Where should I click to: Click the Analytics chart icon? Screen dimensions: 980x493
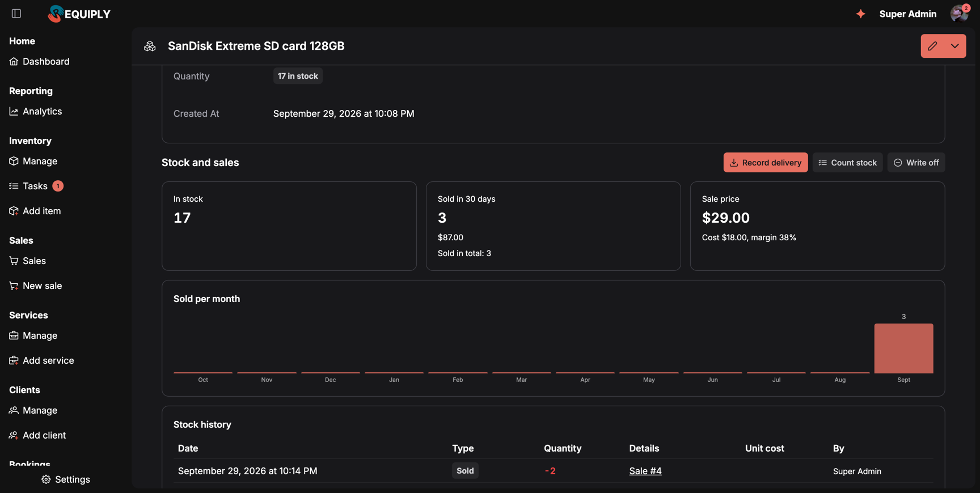point(14,111)
